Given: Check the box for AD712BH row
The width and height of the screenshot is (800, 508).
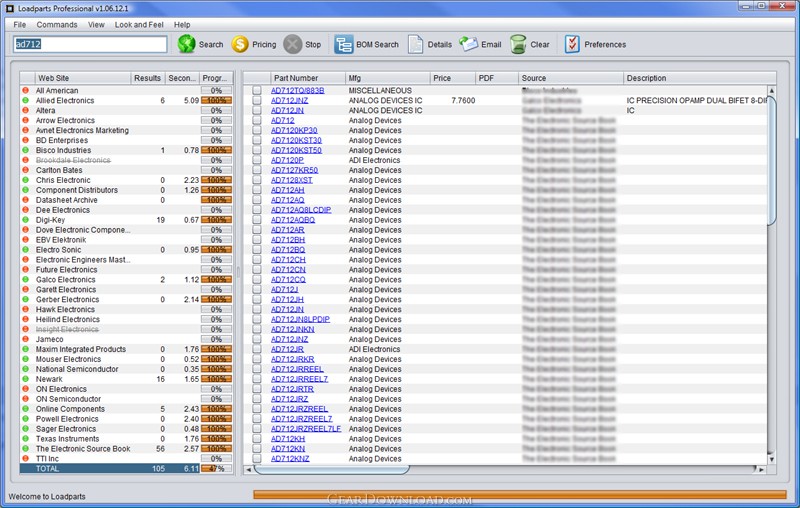Looking at the screenshot, I should click(257, 240).
